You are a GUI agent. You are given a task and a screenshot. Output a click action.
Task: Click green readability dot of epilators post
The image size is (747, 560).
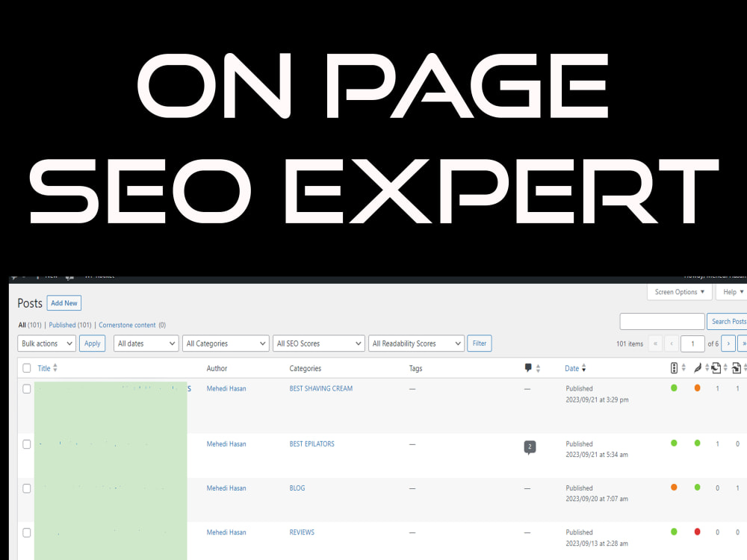pos(697,444)
